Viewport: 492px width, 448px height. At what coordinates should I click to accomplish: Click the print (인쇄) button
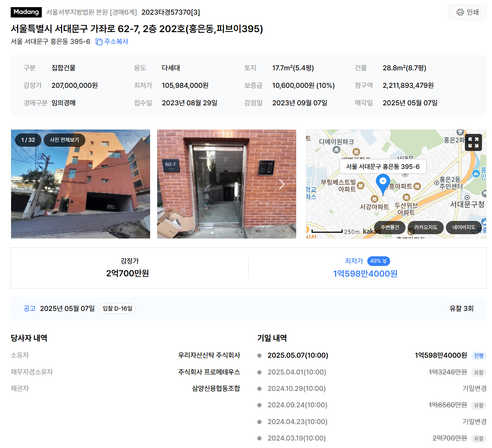point(467,12)
